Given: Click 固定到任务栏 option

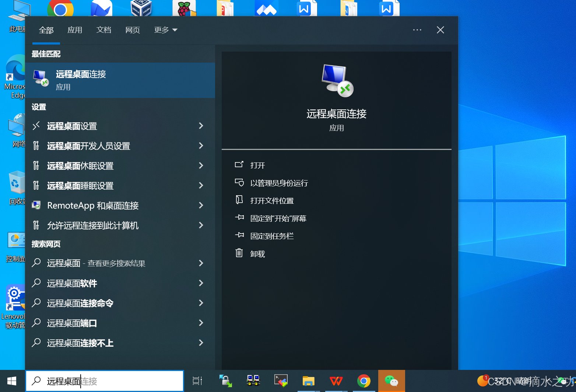Looking at the screenshot, I should [272, 236].
